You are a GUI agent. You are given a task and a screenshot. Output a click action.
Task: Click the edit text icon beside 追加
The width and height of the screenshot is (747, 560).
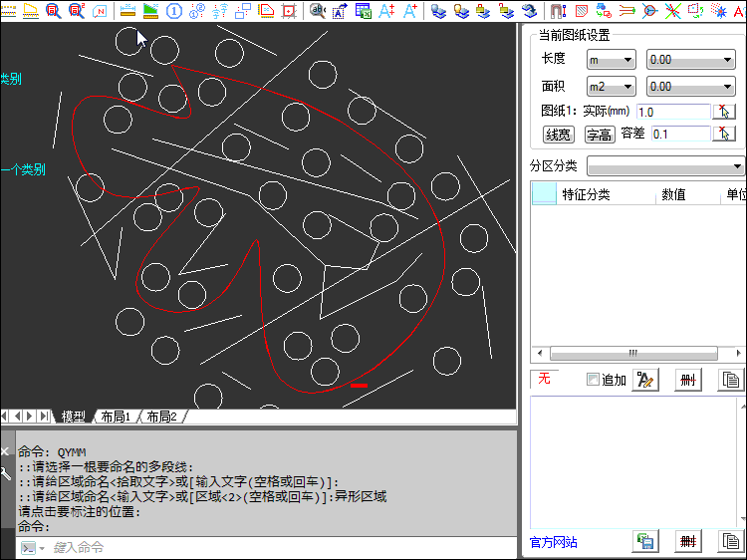(644, 380)
